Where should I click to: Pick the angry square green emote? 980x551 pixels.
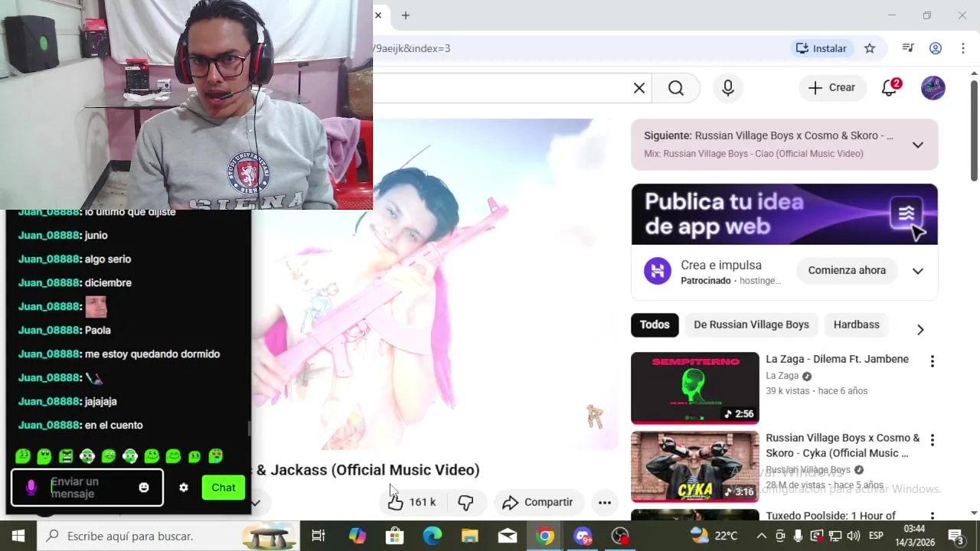(x=66, y=456)
